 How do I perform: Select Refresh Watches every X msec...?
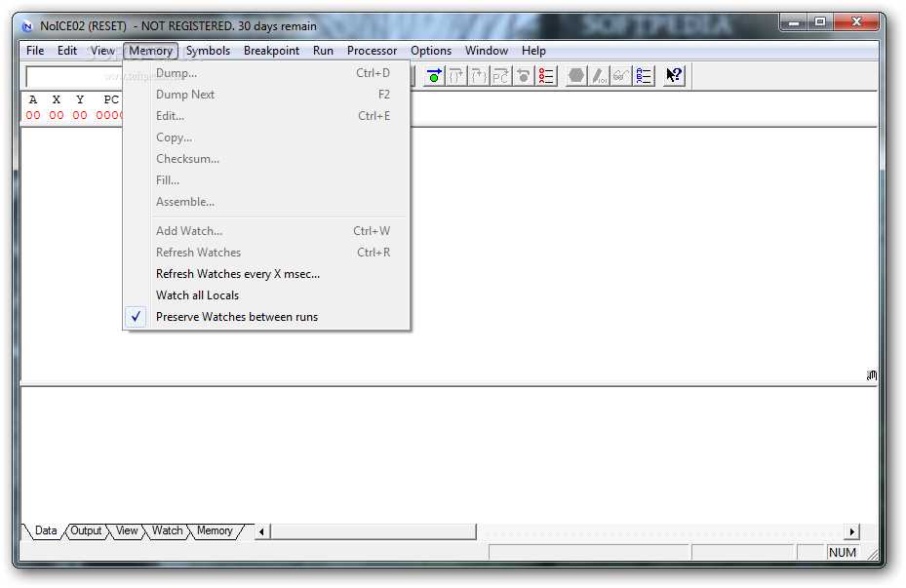click(x=266, y=274)
